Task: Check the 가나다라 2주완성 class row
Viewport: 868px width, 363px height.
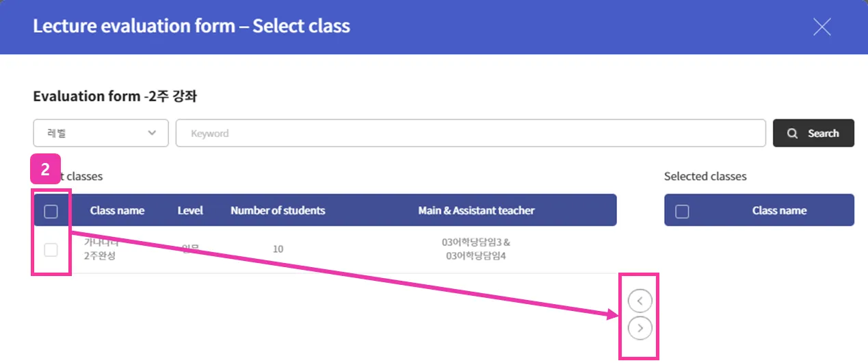Action: point(51,250)
